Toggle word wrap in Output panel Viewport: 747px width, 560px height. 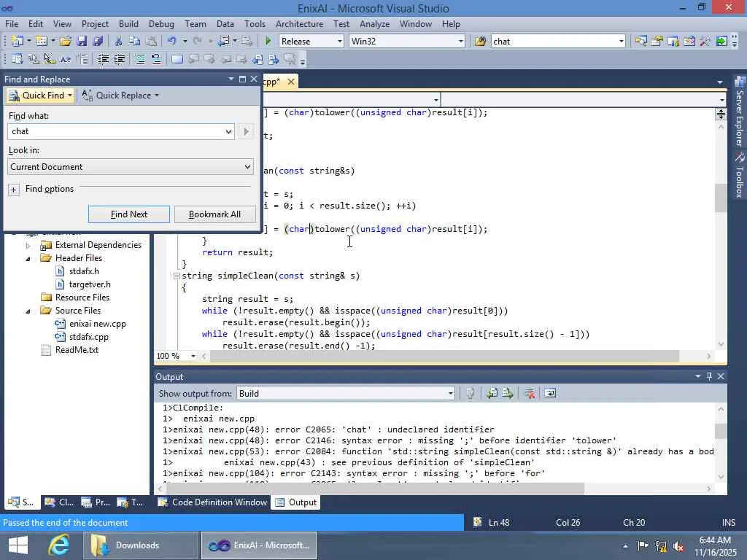pos(550,394)
